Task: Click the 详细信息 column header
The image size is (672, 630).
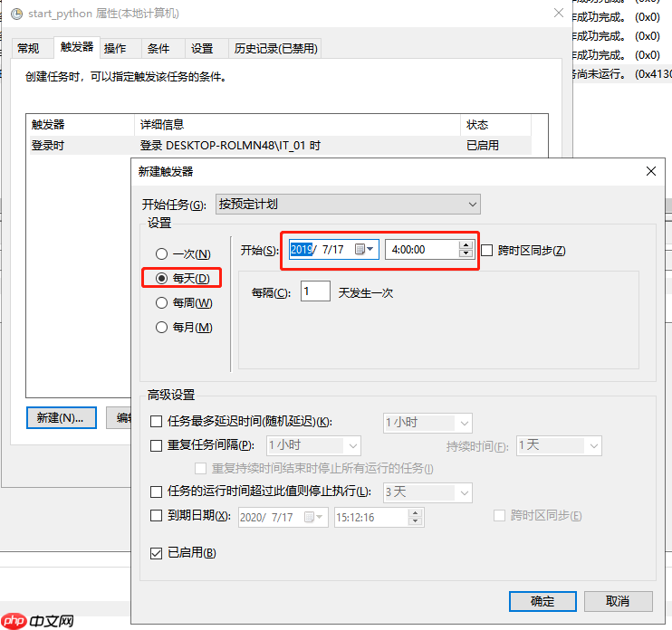Action: [297, 125]
